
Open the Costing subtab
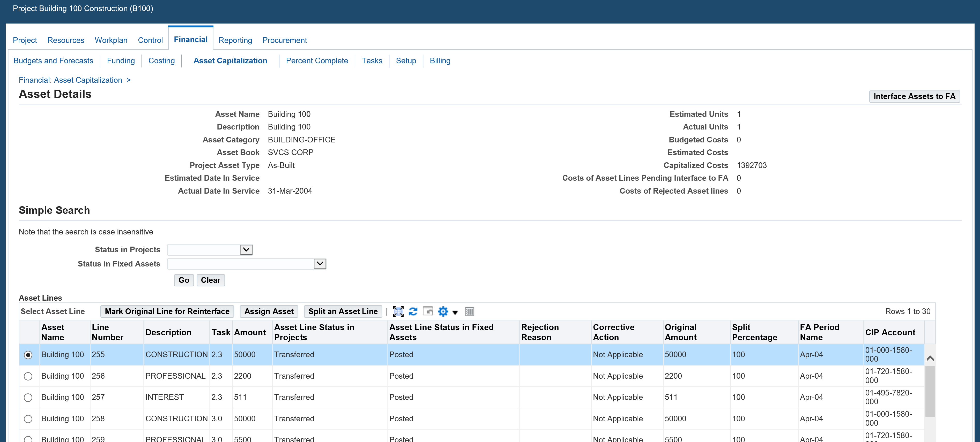162,61
